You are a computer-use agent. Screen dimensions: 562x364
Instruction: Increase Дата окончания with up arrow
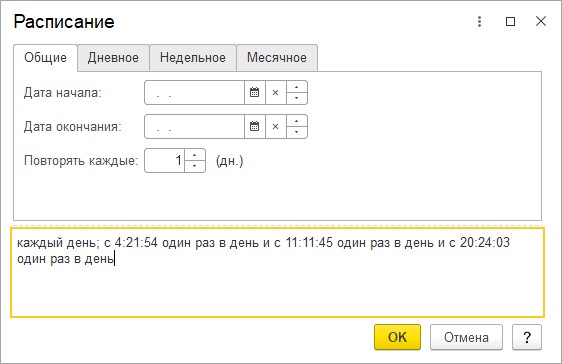[296, 121]
